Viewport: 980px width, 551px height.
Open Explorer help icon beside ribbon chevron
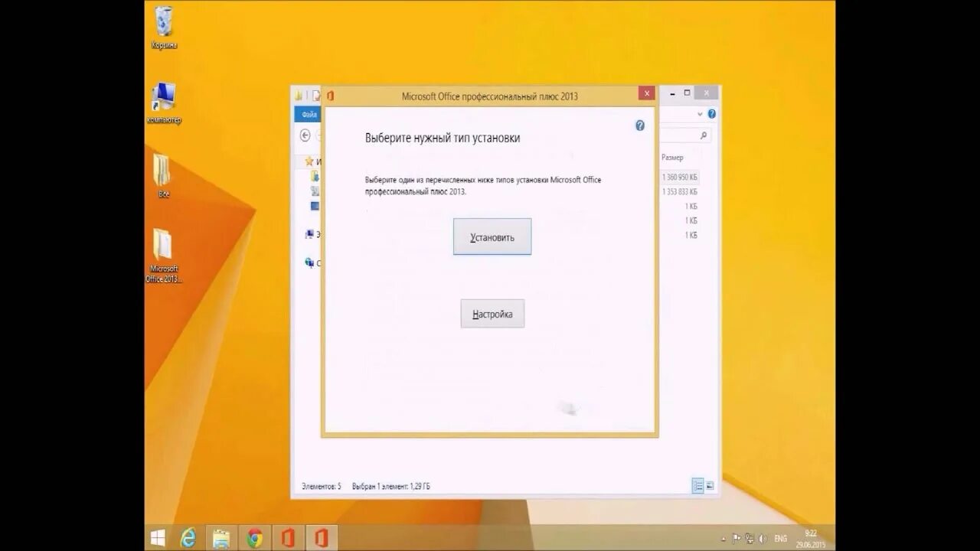(711, 114)
